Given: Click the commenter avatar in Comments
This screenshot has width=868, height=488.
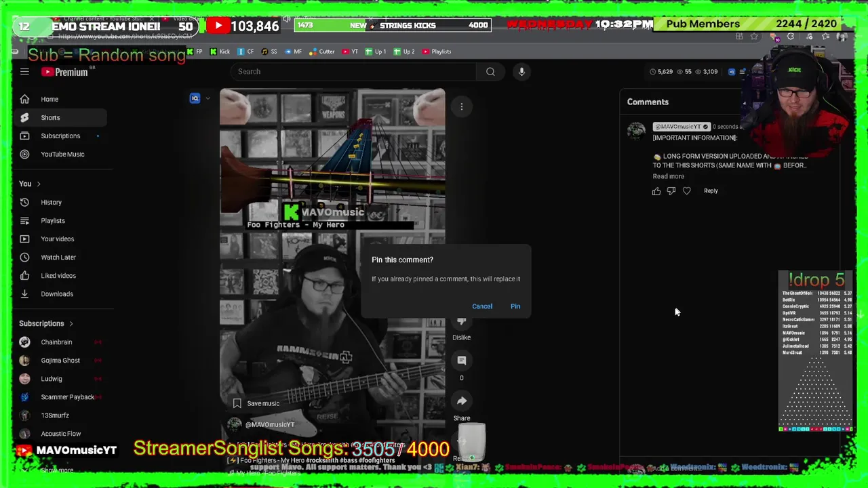Looking at the screenshot, I should pos(636,131).
